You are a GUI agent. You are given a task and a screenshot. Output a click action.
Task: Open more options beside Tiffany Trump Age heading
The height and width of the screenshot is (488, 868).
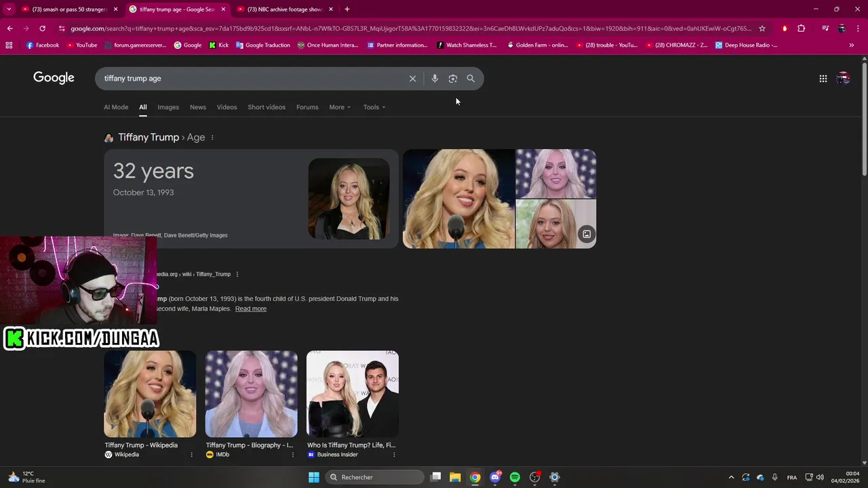coord(212,138)
